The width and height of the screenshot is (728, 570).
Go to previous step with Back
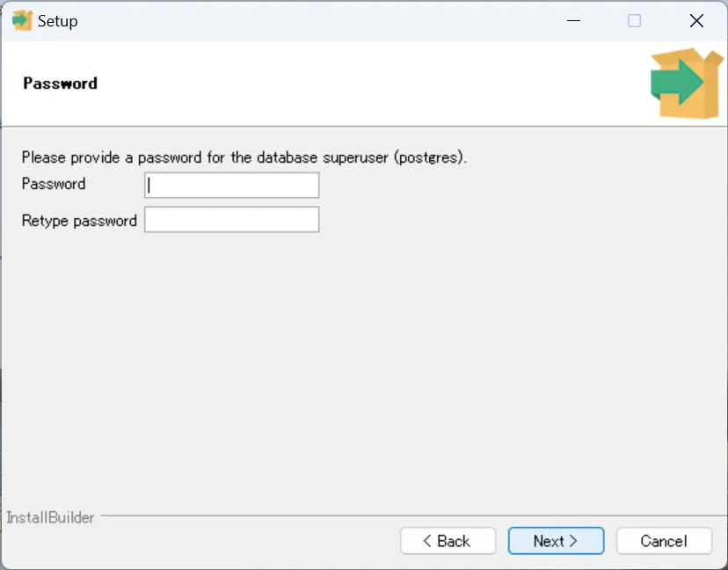448,541
